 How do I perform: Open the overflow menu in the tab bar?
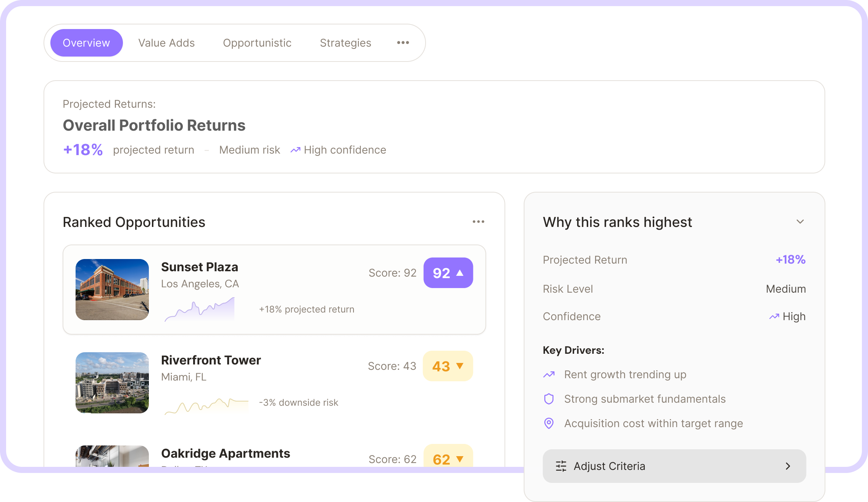pos(403,42)
